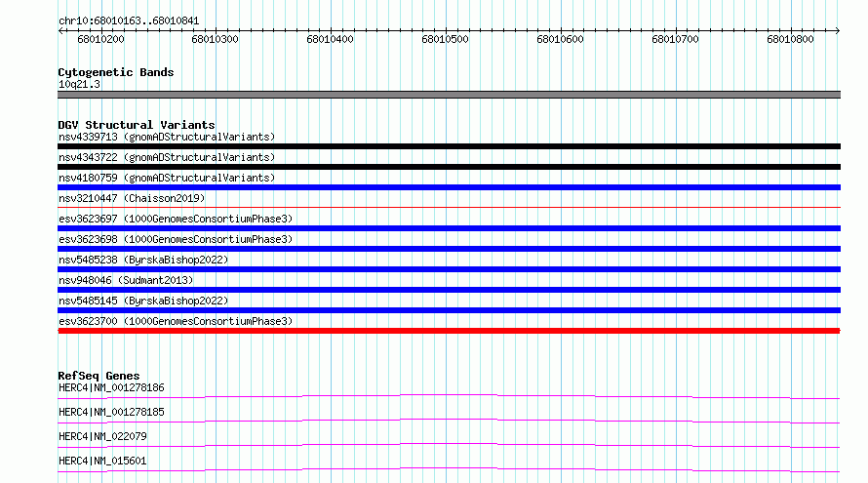Click right arrowhead of coordinate ruler
Image resolution: width=868 pixels, height=483 pixels.
coord(838,31)
